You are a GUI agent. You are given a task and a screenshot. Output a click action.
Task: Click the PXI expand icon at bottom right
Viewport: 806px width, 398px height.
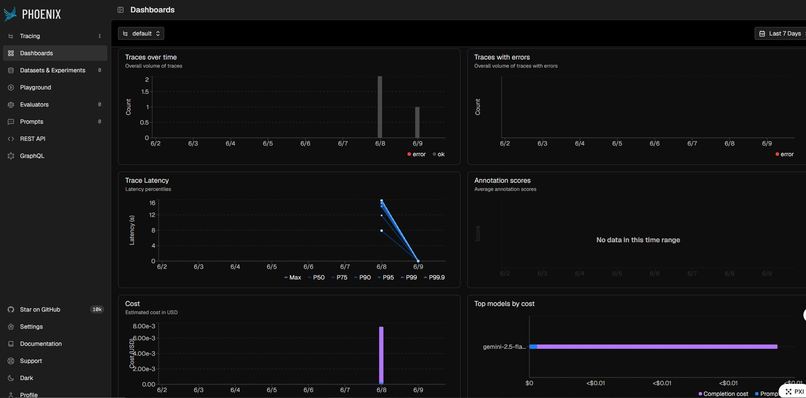788,392
